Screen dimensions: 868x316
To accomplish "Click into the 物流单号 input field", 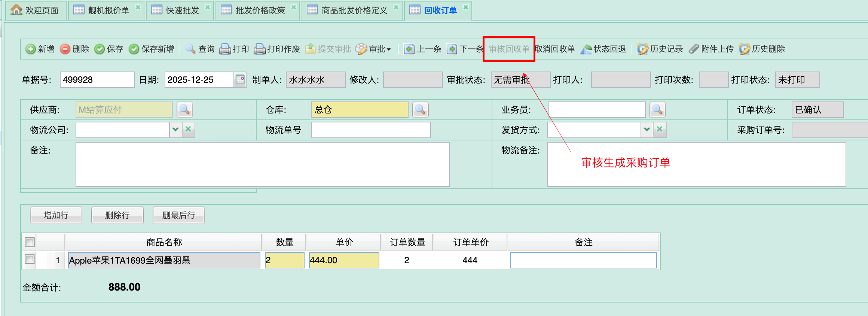I will coord(371,130).
